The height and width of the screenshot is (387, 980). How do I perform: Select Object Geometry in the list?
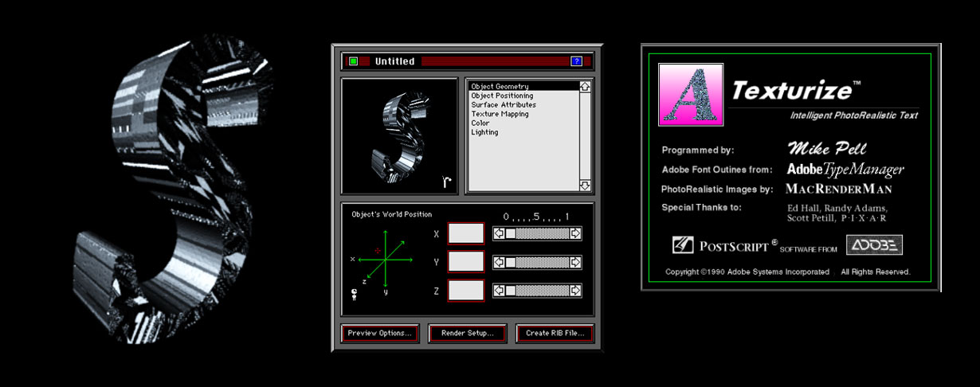(x=500, y=87)
